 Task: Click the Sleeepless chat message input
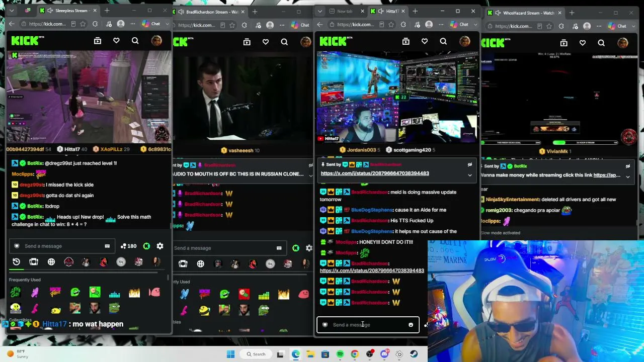pyautogui.click(x=61, y=246)
